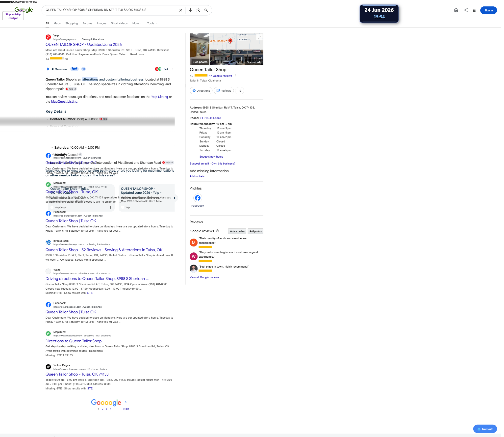Viewport: 504px width, 437px height.
Task: Focus the search query input field
Action: 110,10
